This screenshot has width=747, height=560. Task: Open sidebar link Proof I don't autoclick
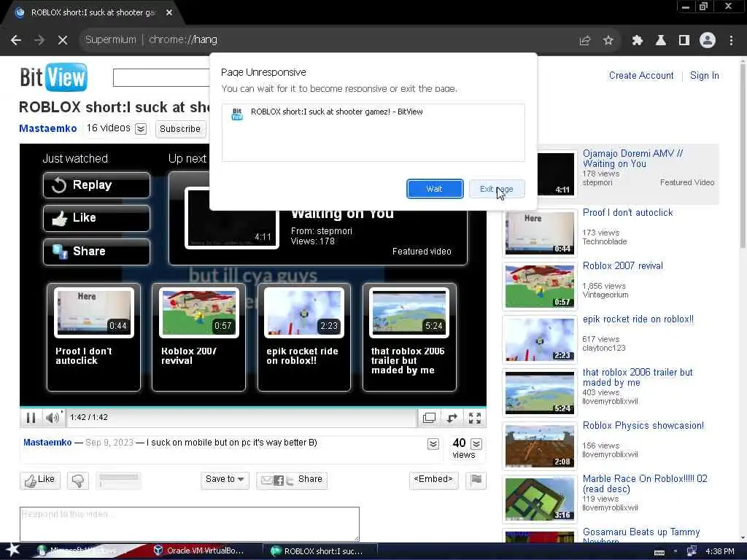(627, 213)
